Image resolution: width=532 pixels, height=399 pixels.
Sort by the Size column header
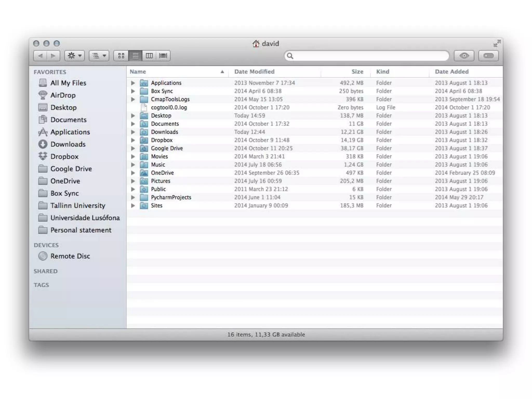357,72
